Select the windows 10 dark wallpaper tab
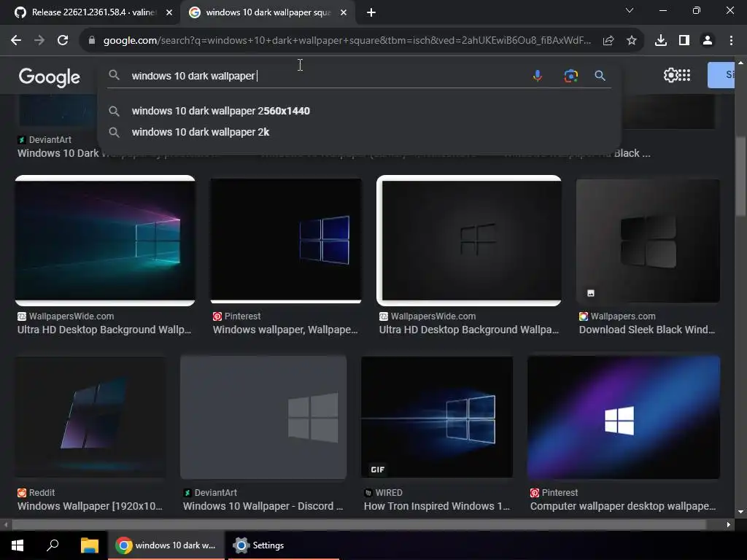The width and height of the screenshot is (747, 560). [x=268, y=12]
